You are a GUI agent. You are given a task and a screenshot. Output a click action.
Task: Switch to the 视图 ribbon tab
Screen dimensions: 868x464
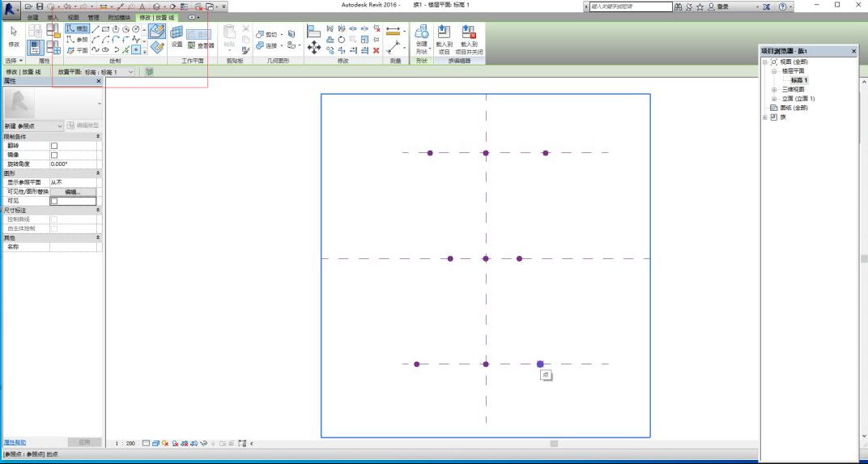74,17
